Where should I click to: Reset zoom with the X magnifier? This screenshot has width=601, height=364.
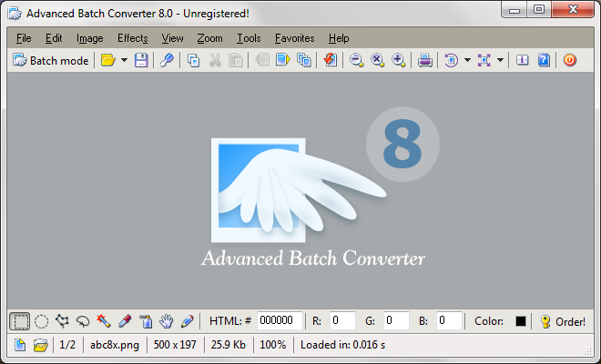pyautogui.click(x=377, y=61)
